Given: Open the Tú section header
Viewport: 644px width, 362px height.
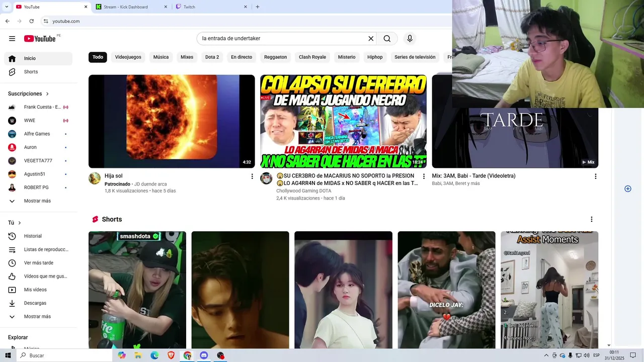Looking at the screenshot, I should (x=15, y=223).
